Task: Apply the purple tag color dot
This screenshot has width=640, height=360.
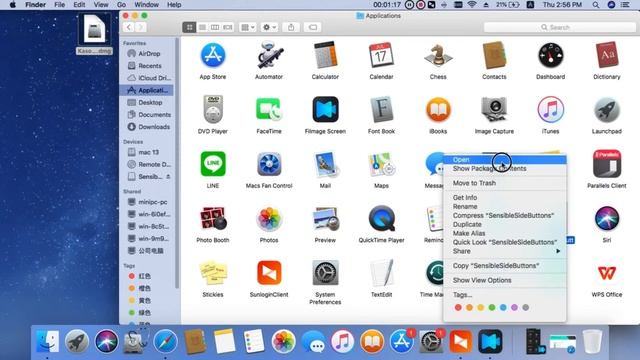Action: coord(514,307)
